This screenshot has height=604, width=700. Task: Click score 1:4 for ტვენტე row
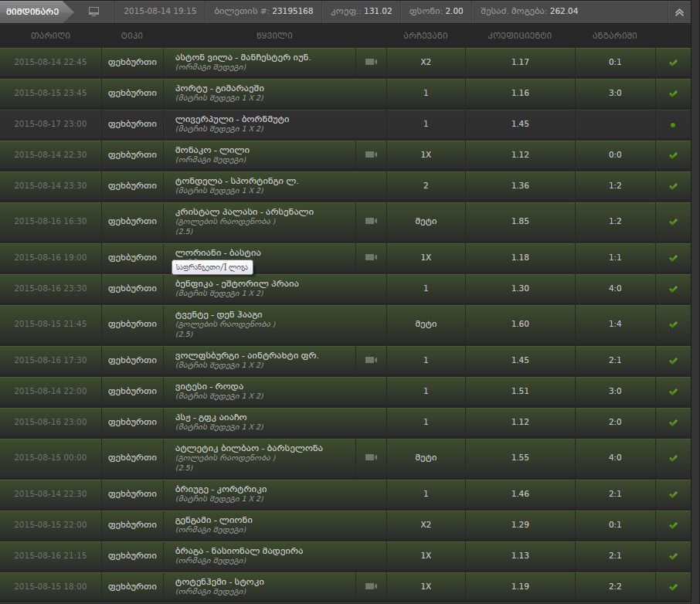point(615,324)
